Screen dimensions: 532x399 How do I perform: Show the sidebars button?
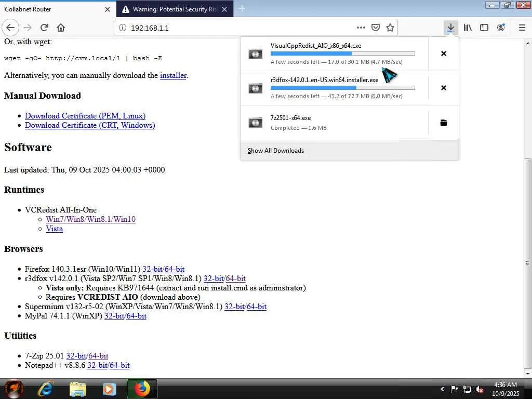484,28
